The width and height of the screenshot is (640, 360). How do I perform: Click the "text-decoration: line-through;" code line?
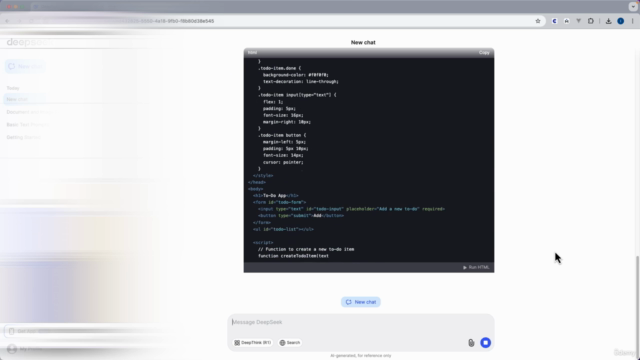pyautogui.click(x=300, y=82)
